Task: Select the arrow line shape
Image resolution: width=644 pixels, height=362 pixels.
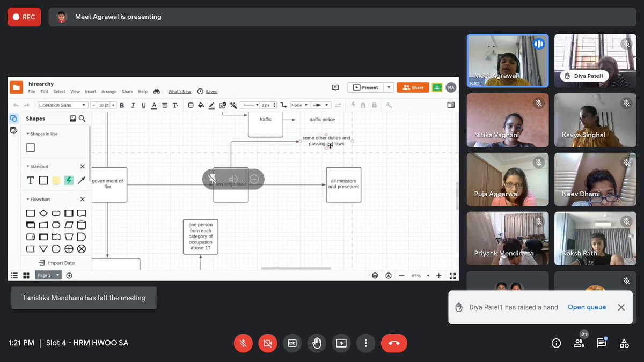Action: 82,181
